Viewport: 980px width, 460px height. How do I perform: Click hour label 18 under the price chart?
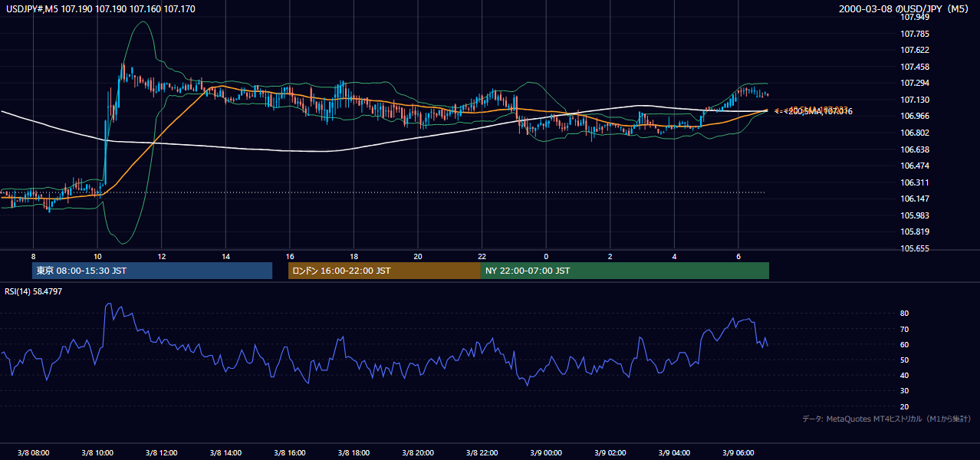(x=354, y=256)
